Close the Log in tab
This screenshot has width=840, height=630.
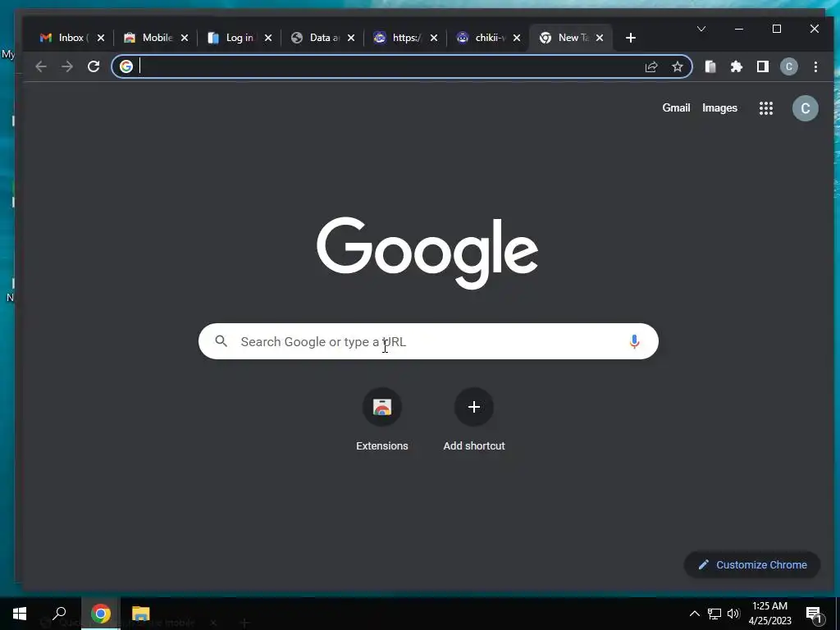tap(268, 38)
